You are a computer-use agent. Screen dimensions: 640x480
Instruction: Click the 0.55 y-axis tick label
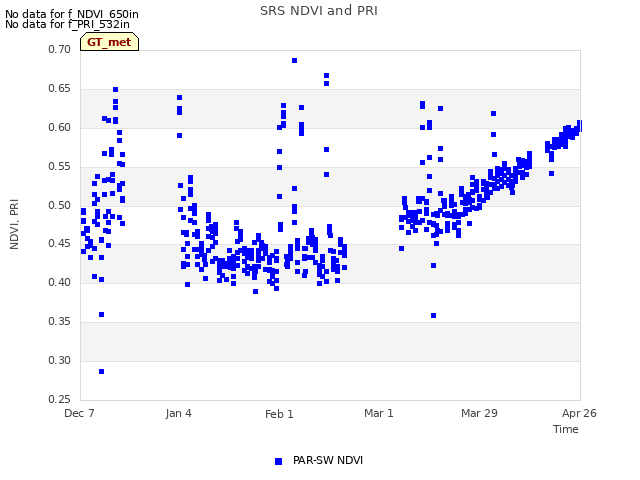[59, 167]
